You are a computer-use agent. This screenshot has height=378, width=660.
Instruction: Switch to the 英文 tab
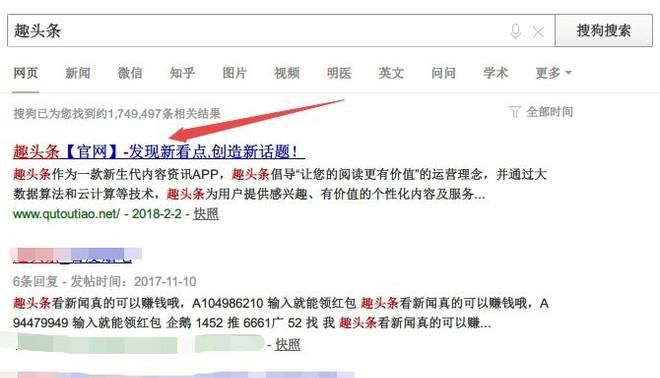coord(391,73)
